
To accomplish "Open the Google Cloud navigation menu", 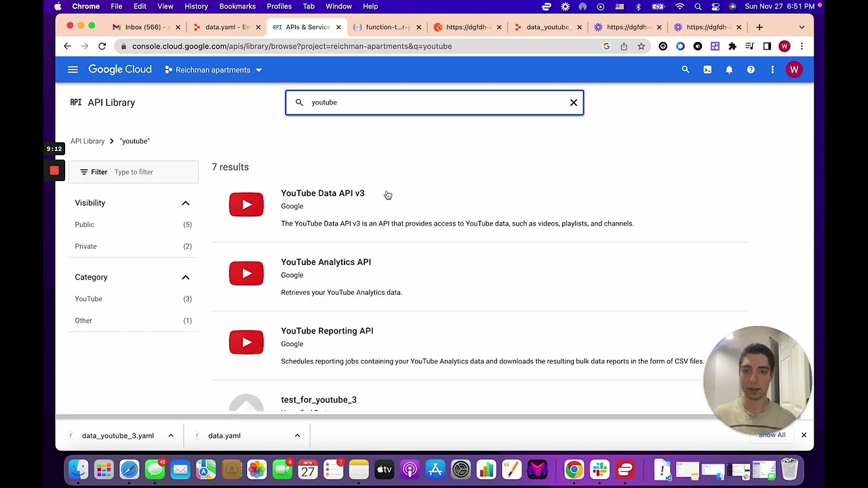I will click(x=73, y=70).
